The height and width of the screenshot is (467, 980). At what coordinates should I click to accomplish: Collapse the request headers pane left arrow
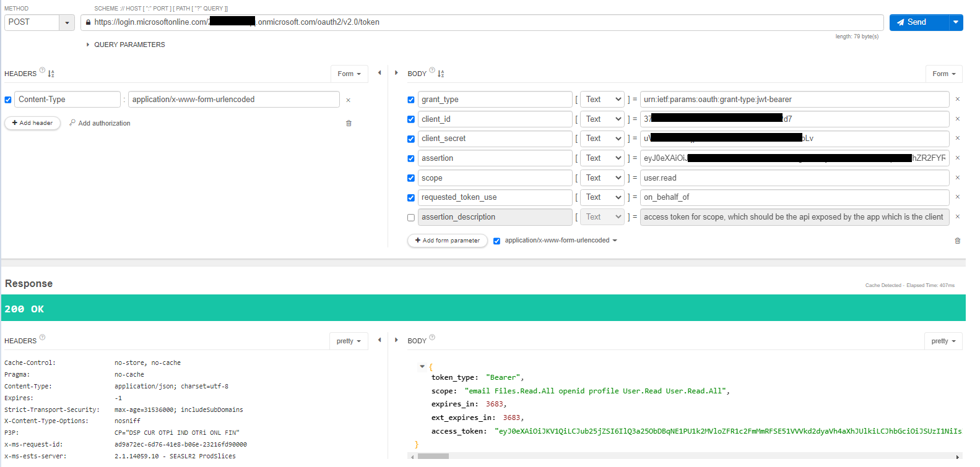(379, 73)
